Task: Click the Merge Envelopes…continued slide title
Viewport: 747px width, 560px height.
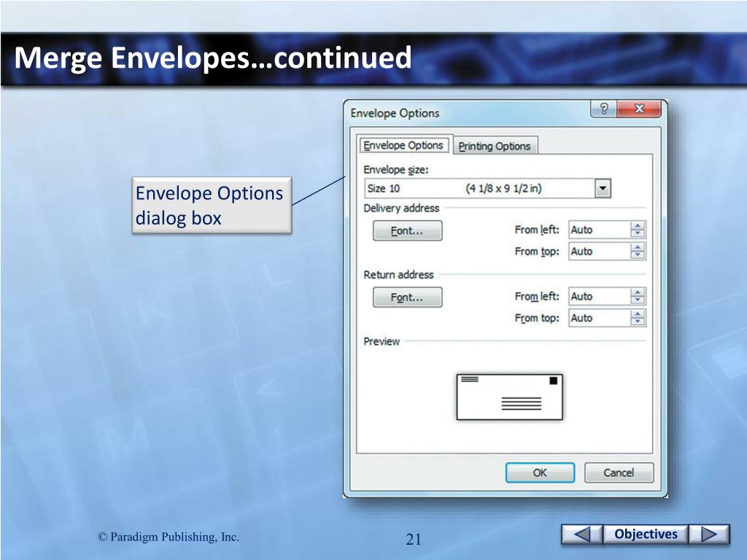Action: [x=213, y=58]
